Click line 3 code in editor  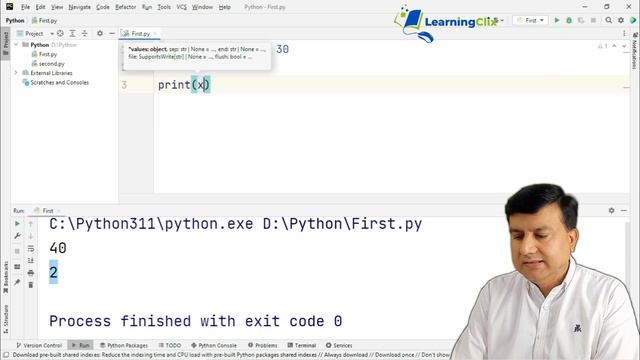184,84
